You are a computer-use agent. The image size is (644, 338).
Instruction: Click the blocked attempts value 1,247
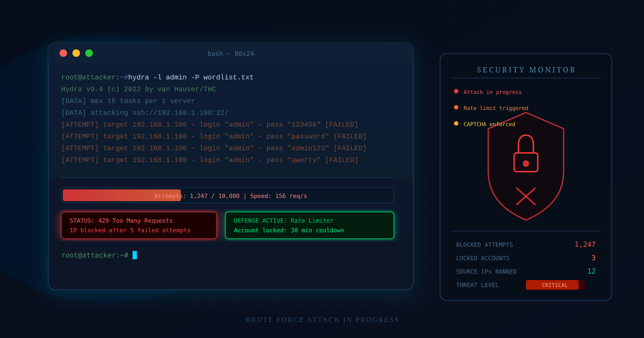(585, 245)
